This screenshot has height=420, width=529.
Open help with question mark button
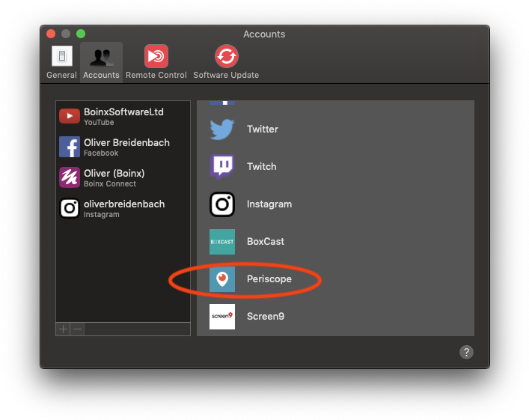[x=466, y=352]
